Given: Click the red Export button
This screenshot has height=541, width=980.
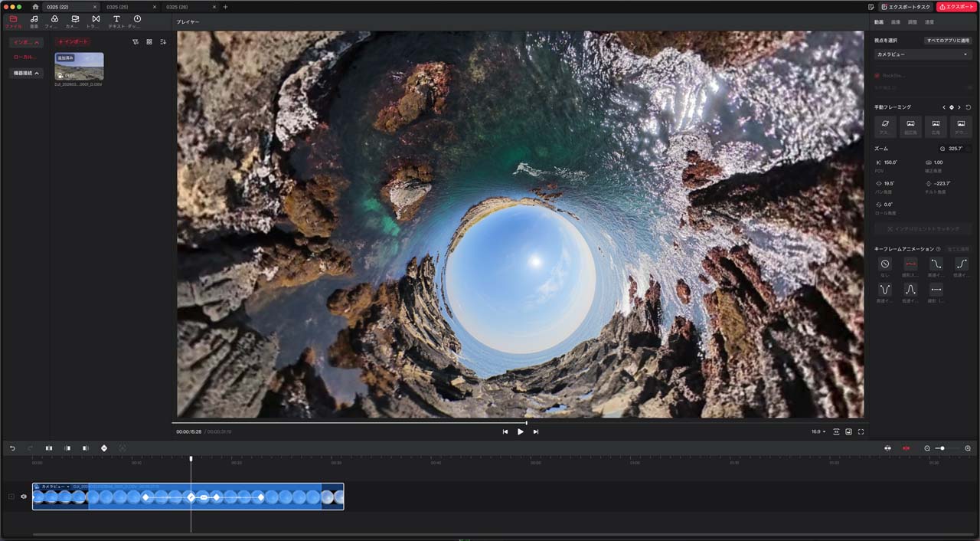Looking at the screenshot, I should coord(956,7).
